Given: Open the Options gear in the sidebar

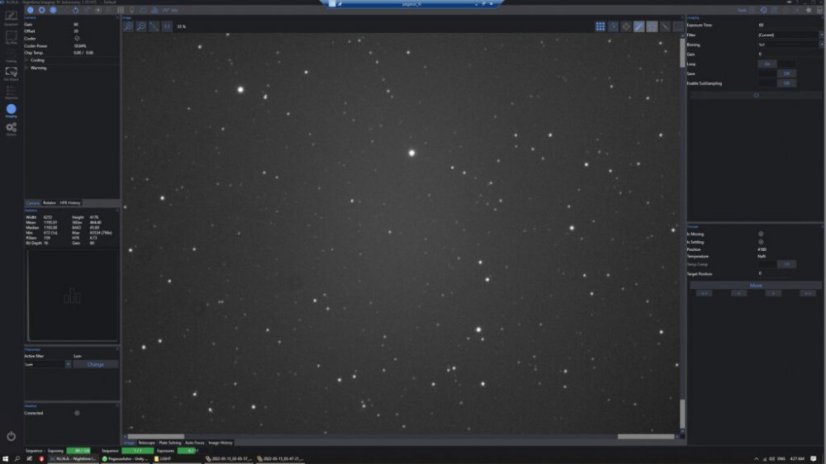Looking at the screenshot, I should pyautogui.click(x=11, y=129).
